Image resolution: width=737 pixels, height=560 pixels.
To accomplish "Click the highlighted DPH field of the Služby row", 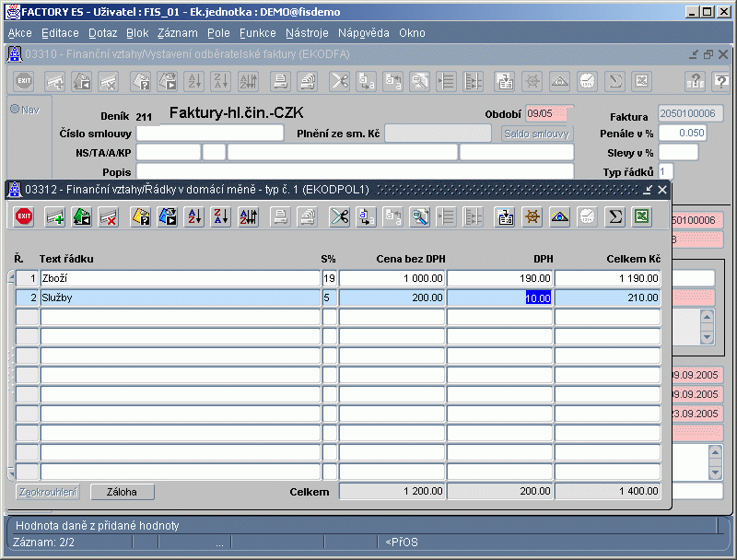I will click(499, 297).
